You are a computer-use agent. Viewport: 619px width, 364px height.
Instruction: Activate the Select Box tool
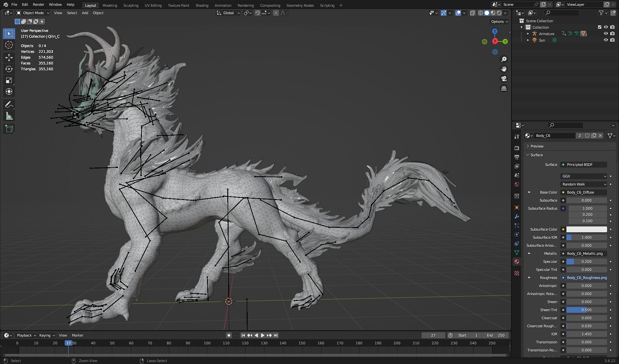(9, 33)
